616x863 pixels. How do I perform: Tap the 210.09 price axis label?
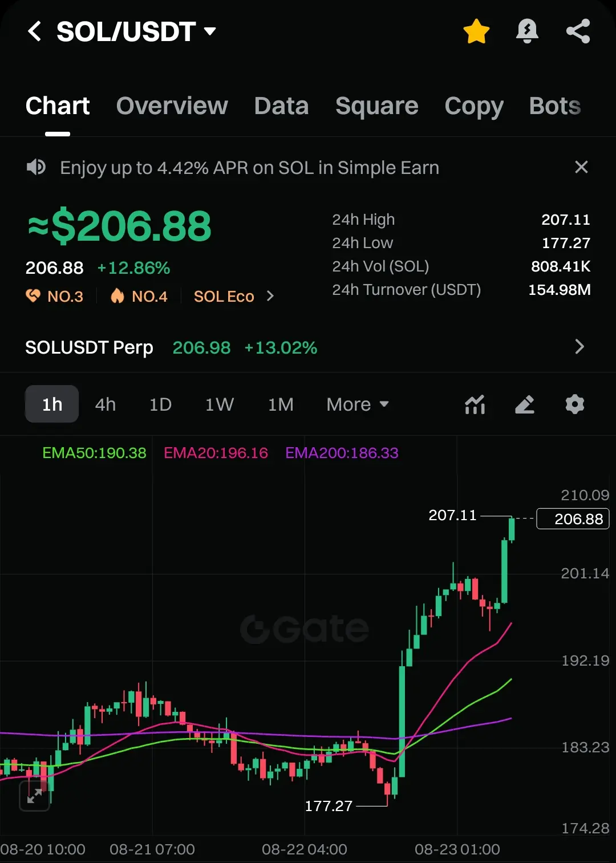585,495
